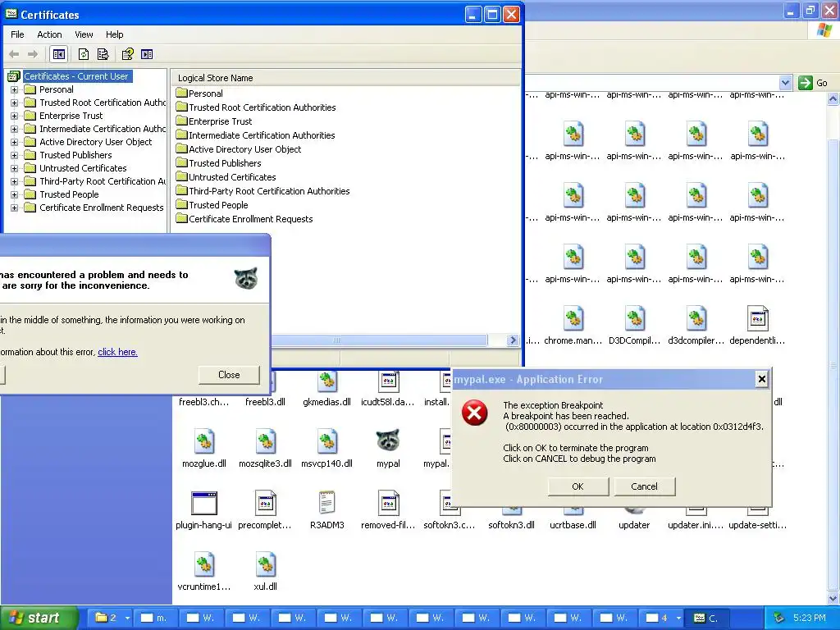Open the Action menu
The height and width of the screenshot is (630, 840).
(49, 34)
